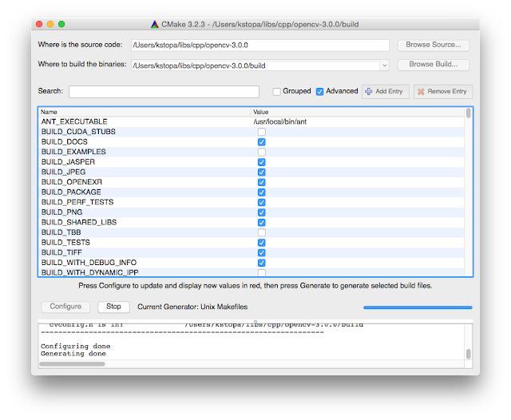The height and width of the screenshot is (420, 511).
Task: Click the CMake logo in title bar
Action: 155,24
